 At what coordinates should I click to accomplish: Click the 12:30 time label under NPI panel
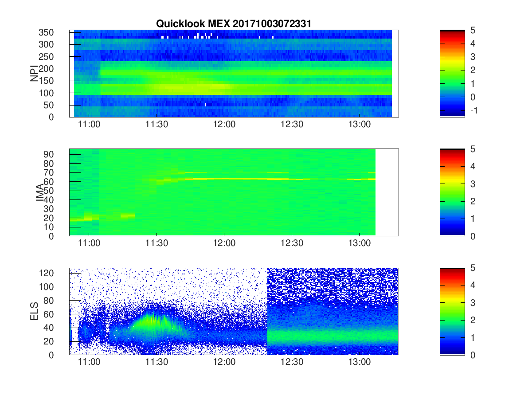(x=292, y=125)
